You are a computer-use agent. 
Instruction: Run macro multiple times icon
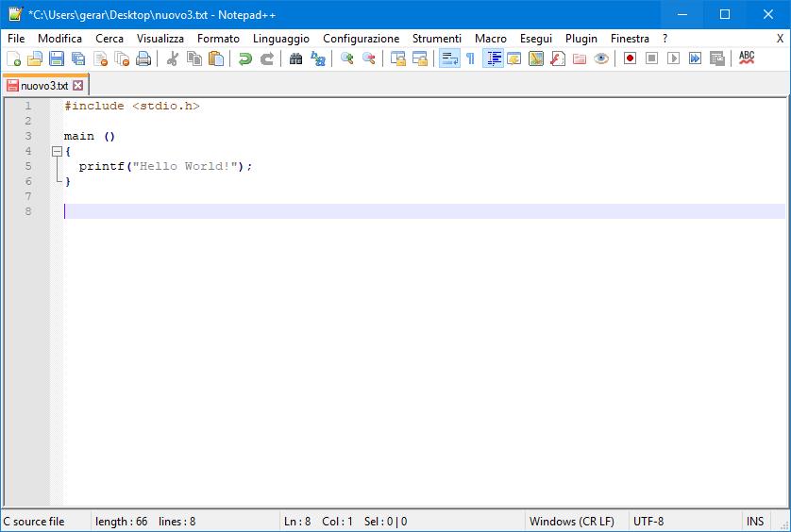click(695, 58)
